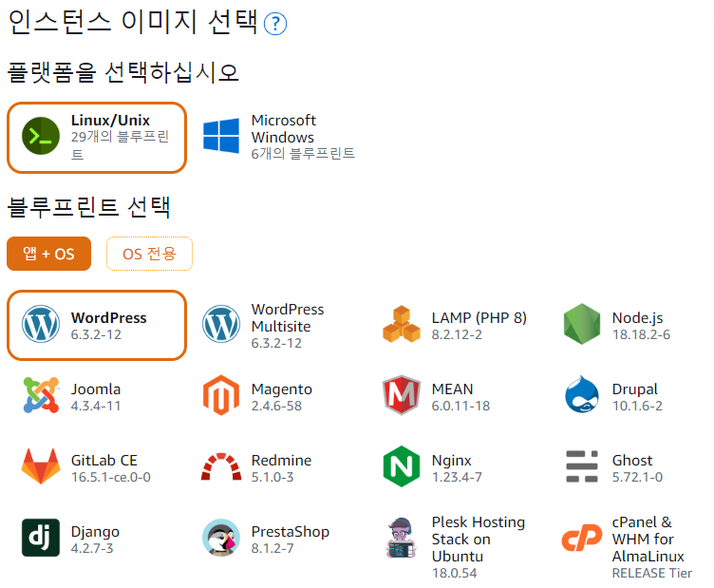
Task: Select the Microsoft Windows logo icon
Action: pyautogui.click(x=221, y=136)
